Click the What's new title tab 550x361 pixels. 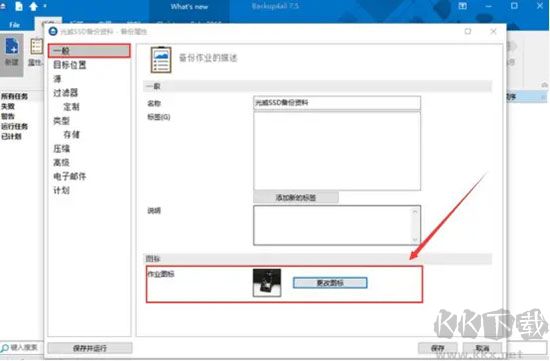tap(189, 6)
